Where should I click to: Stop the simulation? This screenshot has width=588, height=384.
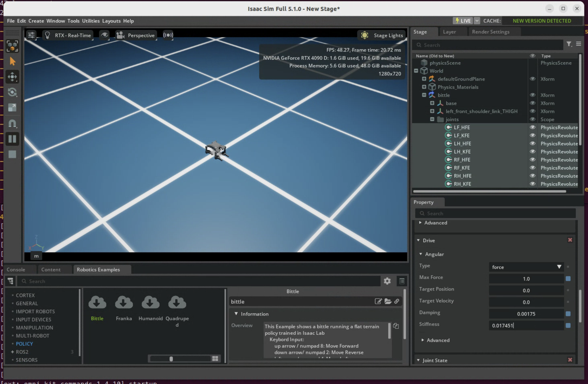coord(12,154)
